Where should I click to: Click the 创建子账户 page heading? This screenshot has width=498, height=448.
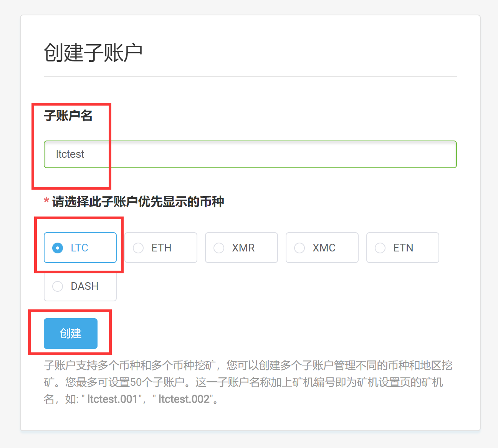coord(93,53)
